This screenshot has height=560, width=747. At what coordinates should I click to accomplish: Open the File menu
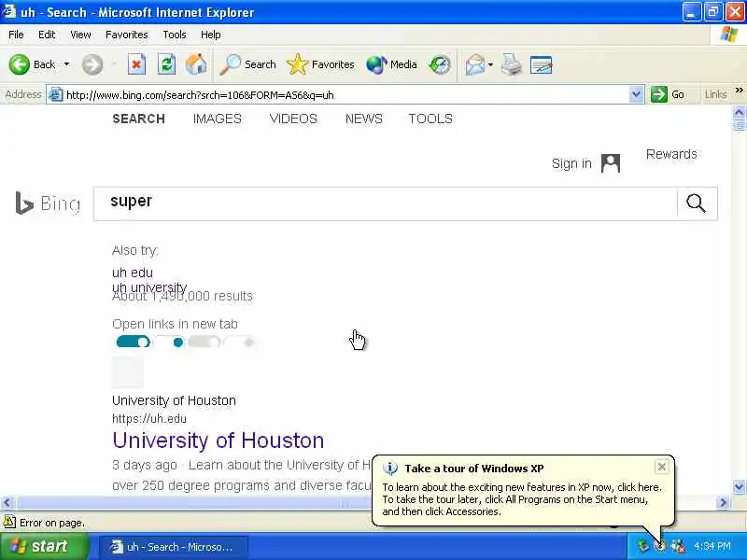[x=16, y=35]
